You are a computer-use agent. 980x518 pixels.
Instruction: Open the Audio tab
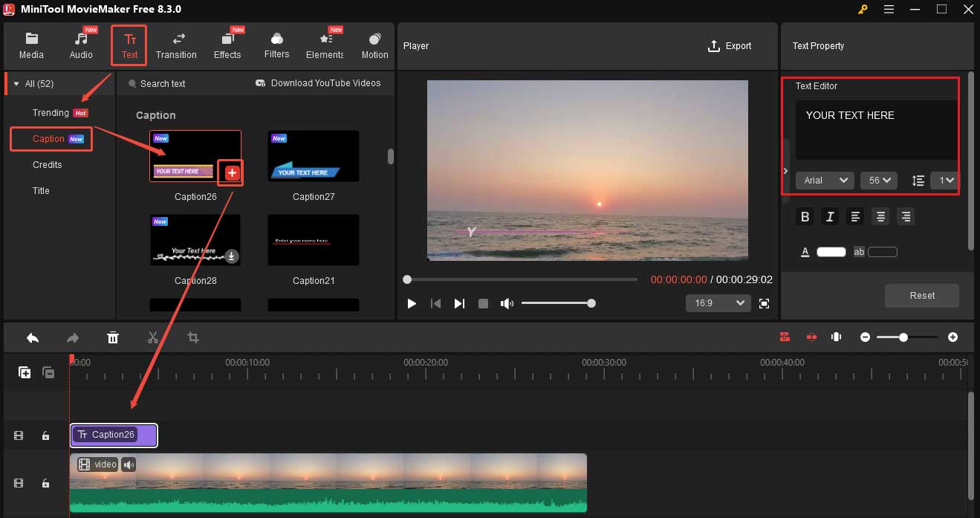81,45
